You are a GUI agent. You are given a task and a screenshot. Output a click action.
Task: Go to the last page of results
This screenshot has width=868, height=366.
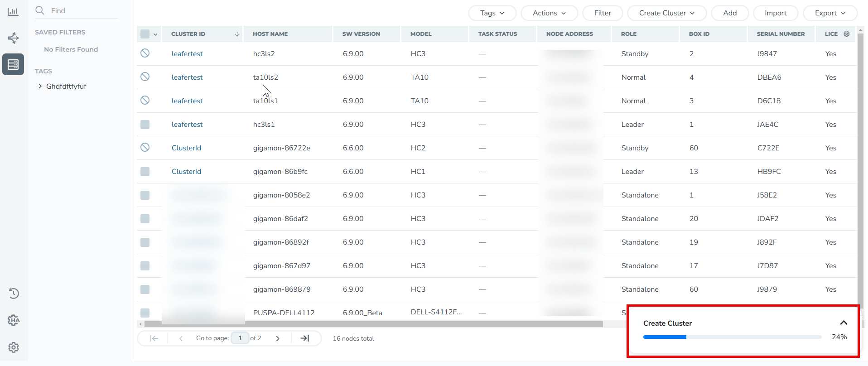(x=305, y=338)
